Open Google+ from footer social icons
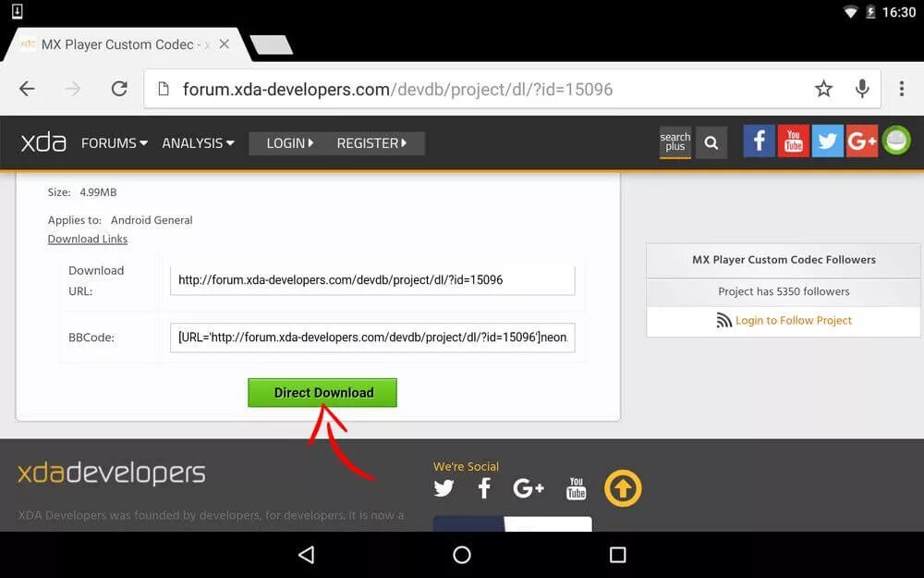924x578 pixels. tap(528, 488)
